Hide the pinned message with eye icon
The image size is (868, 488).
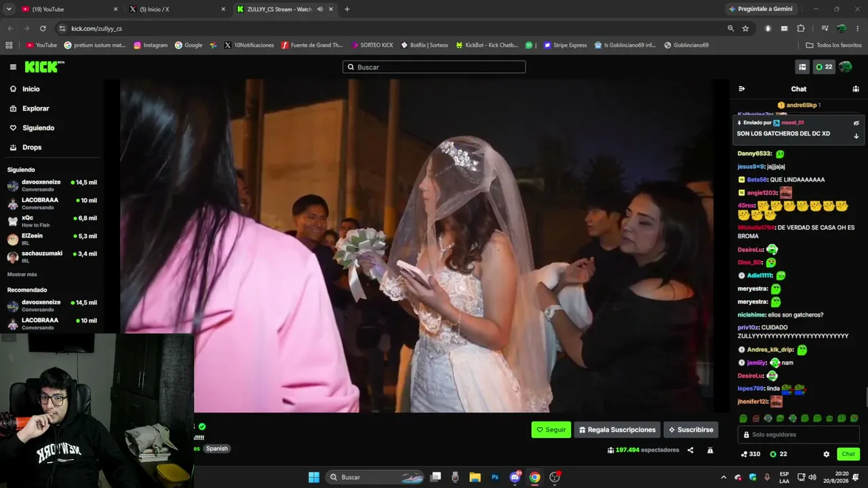856,123
